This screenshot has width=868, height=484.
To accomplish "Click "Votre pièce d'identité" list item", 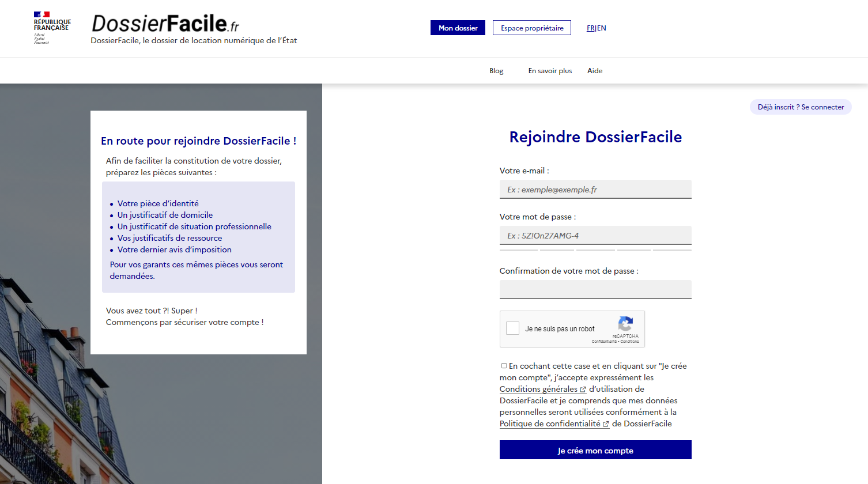I will click(158, 203).
